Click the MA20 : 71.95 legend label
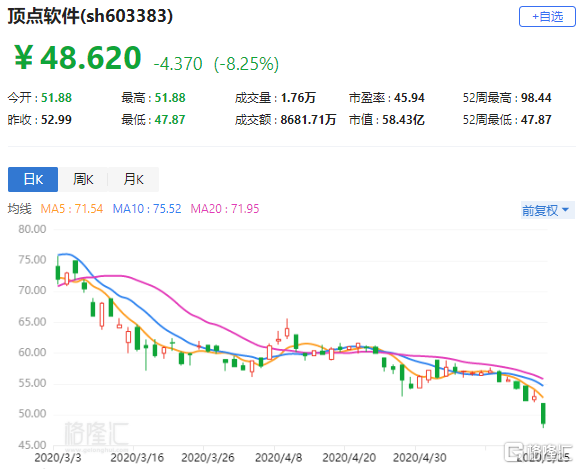Viewport: 579px width, 469px height. coord(225,209)
